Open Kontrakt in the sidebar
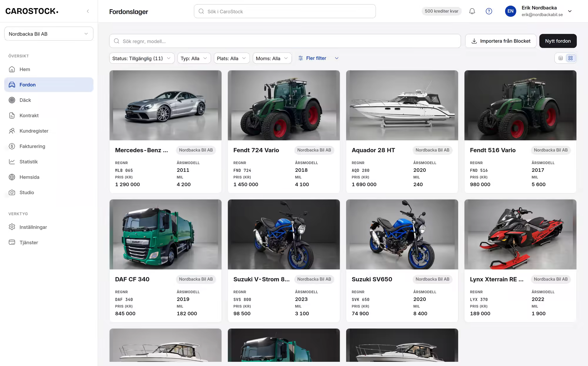Viewport: 588px width, 366px height. [x=49, y=115]
